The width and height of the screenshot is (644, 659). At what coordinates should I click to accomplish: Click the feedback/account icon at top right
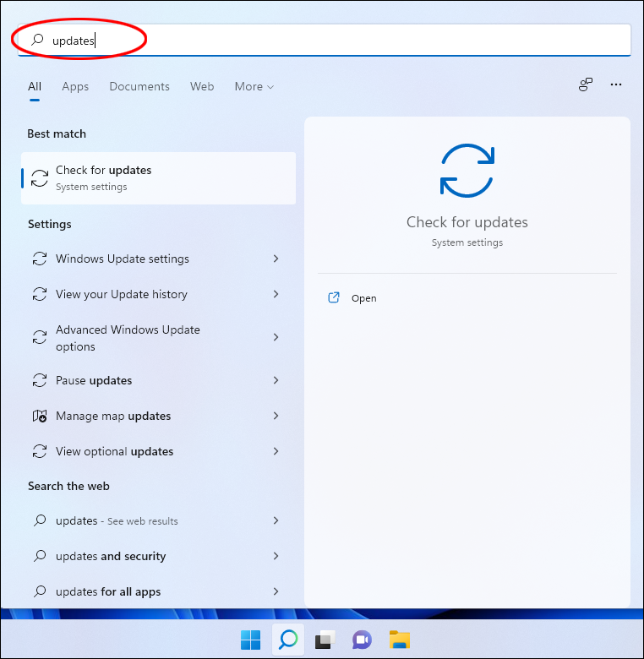585,84
